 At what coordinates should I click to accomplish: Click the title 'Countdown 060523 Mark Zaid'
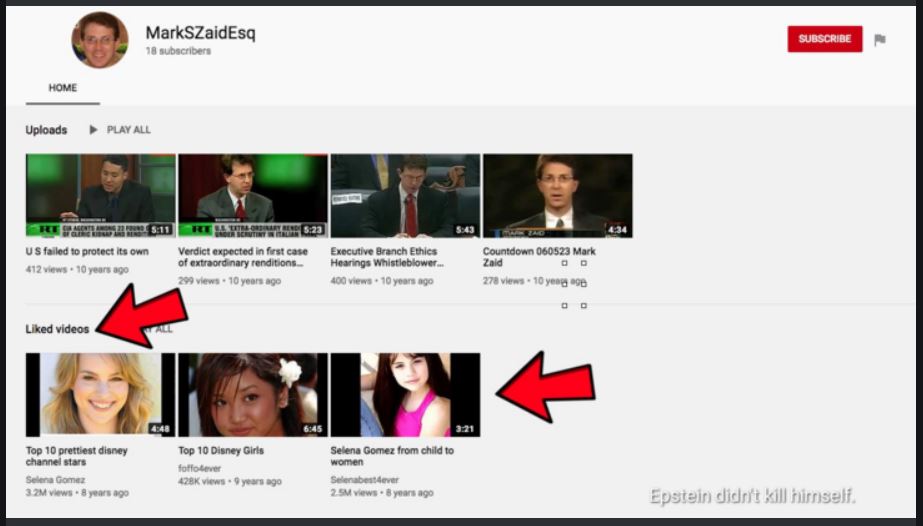coord(539,257)
